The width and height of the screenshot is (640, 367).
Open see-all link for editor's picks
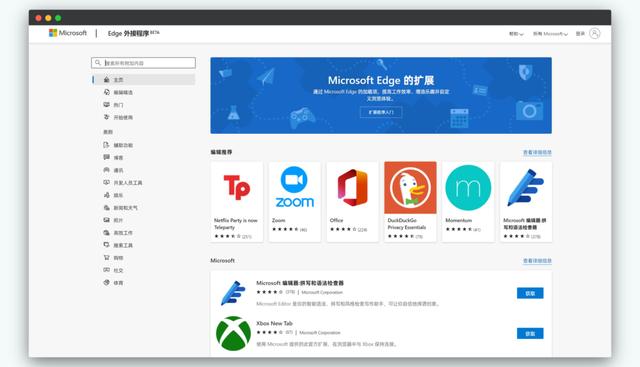537,152
